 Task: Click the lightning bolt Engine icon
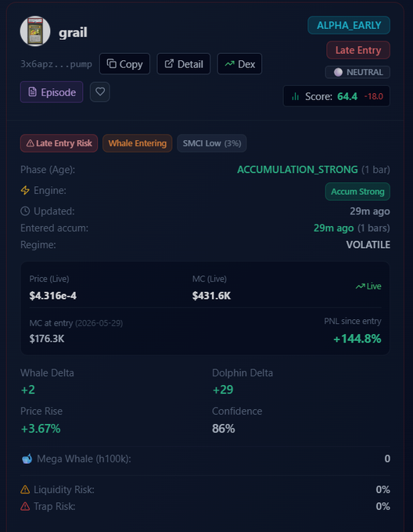click(x=25, y=190)
